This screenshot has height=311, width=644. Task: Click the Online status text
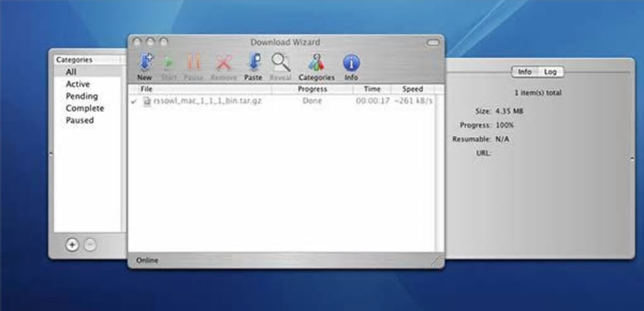click(147, 260)
